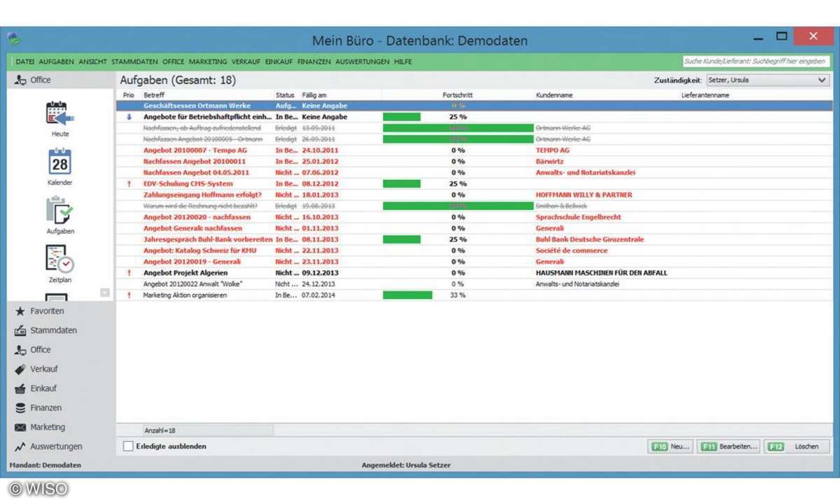840x504 pixels.
Task: Click the Suche Kunde/Lieferant search field
Action: coord(756,61)
